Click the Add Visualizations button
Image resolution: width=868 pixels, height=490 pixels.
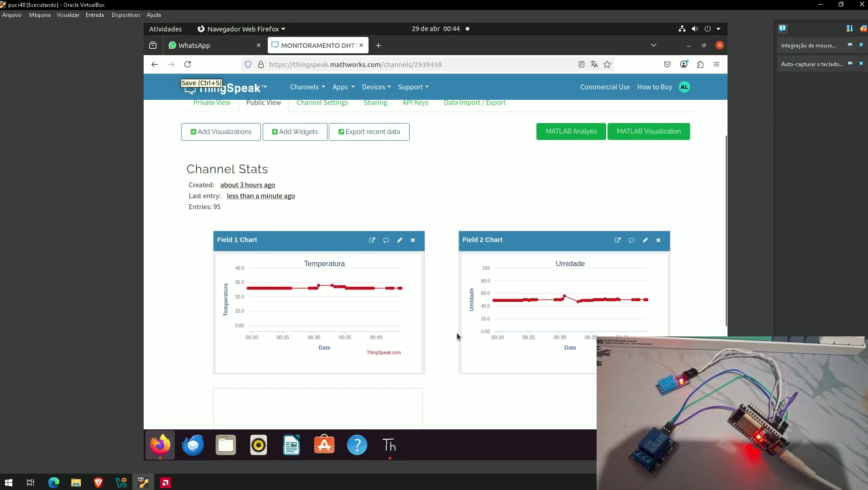pyautogui.click(x=221, y=132)
